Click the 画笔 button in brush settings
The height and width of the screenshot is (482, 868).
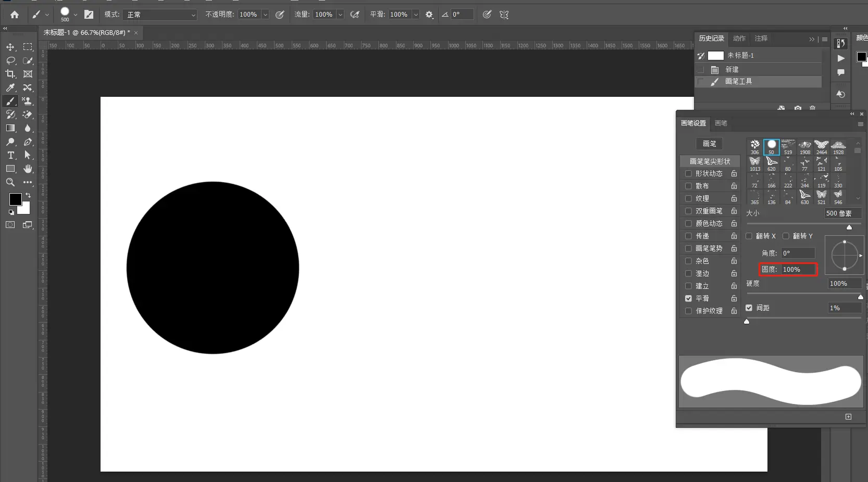(x=709, y=144)
